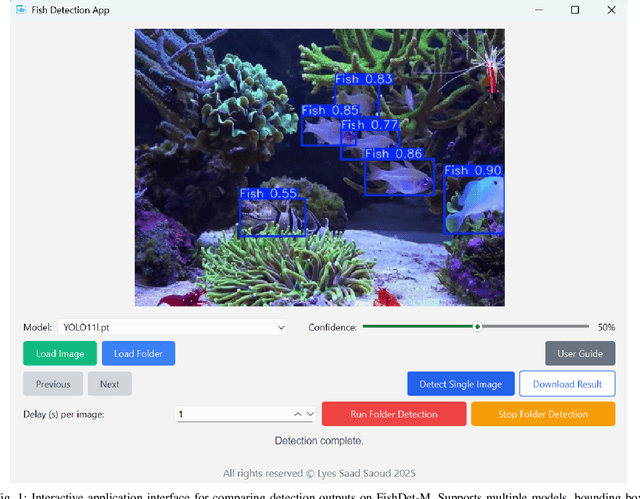Click the red Run Folder Detection button
640x499 pixels.
pyautogui.click(x=394, y=414)
